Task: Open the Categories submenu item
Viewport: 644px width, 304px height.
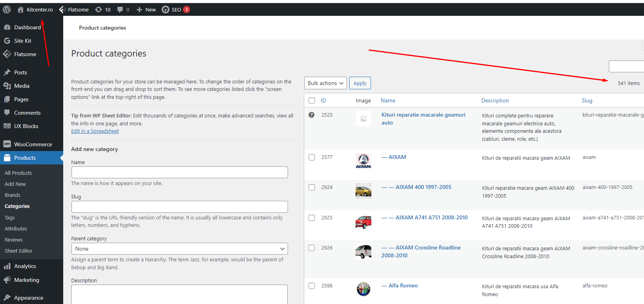Action: [17, 206]
